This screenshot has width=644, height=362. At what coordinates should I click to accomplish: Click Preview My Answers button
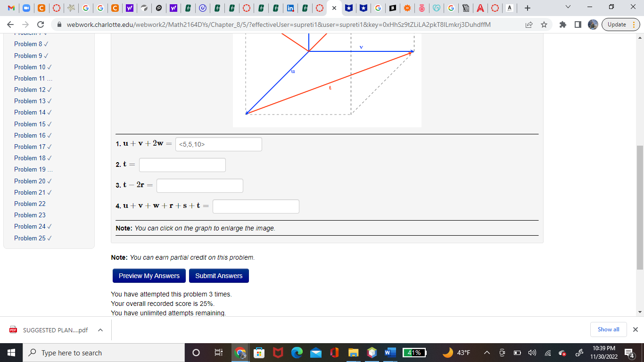tap(149, 276)
